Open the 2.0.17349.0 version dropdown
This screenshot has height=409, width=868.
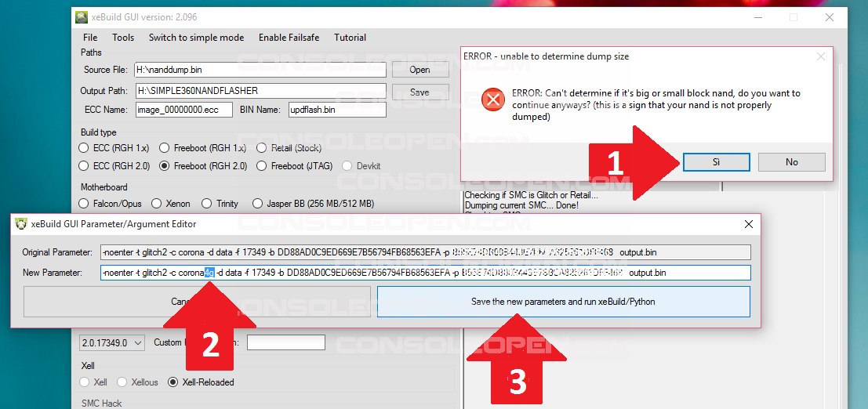pos(112,342)
